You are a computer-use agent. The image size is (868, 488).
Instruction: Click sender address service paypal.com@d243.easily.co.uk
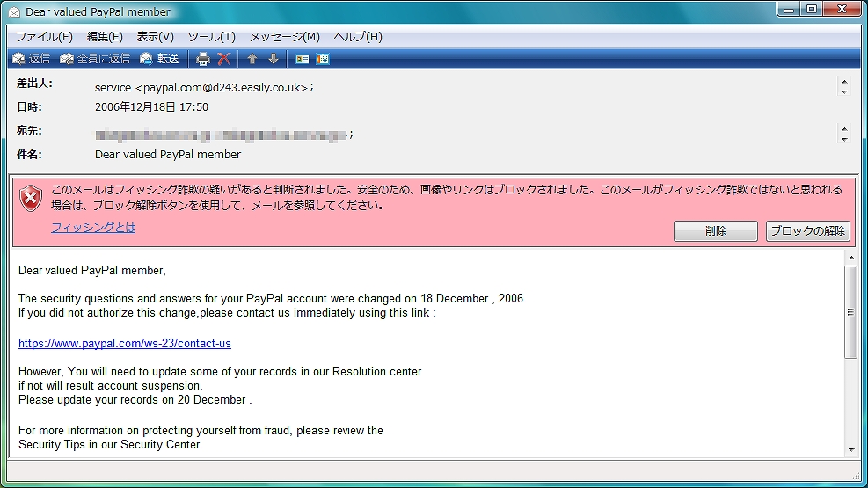click(204, 87)
